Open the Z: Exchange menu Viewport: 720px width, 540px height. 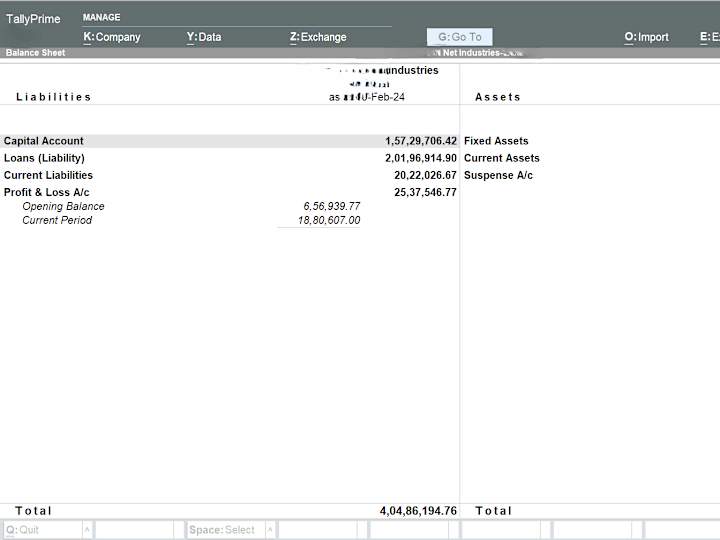tap(318, 37)
